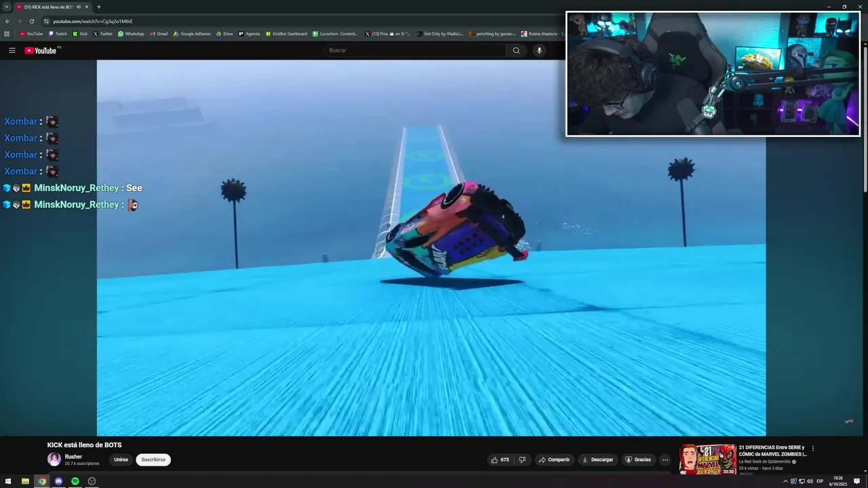This screenshot has width=868, height=488.
Task: Click the video player to pause
Action: (431, 247)
